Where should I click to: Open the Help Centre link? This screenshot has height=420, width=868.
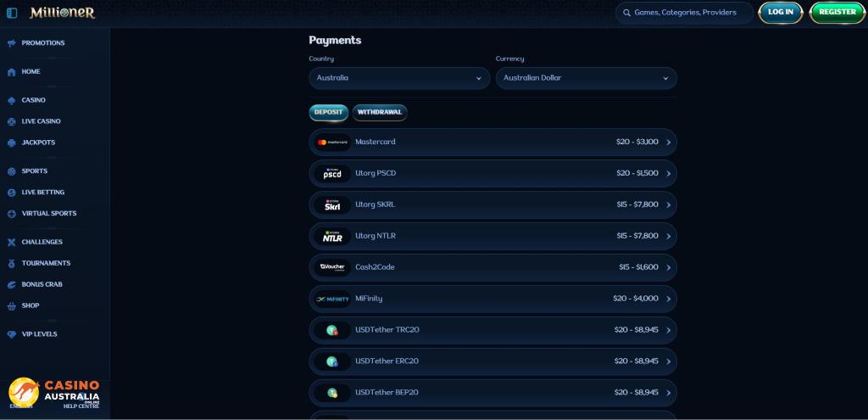tap(81, 406)
